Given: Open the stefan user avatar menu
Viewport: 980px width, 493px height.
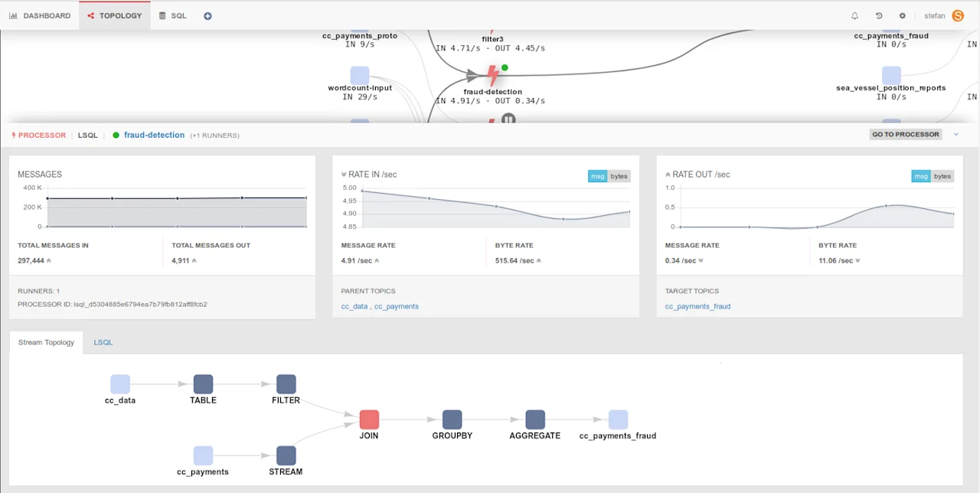Looking at the screenshot, I should point(958,15).
